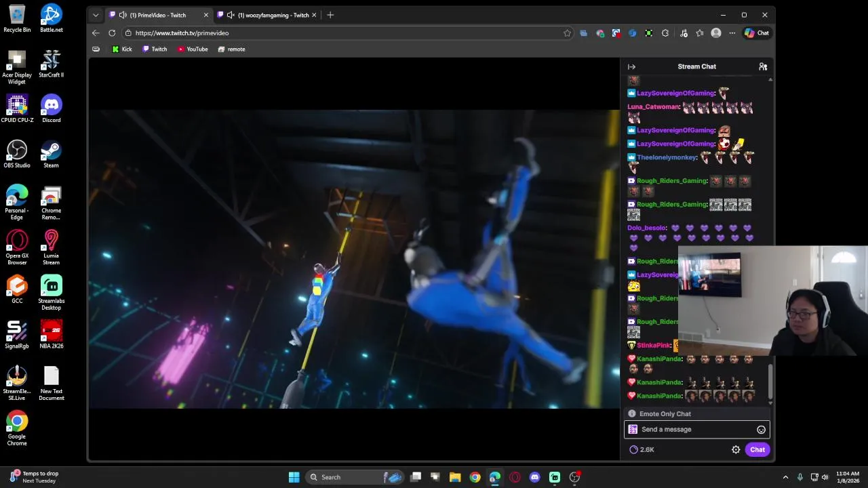View site information lock icon
The width and height of the screenshot is (868, 488).
point(128,33)
